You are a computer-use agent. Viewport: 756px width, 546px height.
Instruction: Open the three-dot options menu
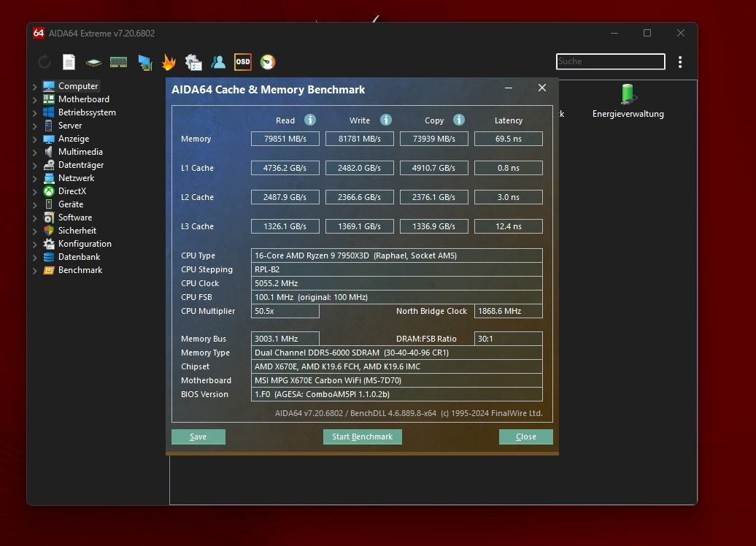tap(680, 62)
